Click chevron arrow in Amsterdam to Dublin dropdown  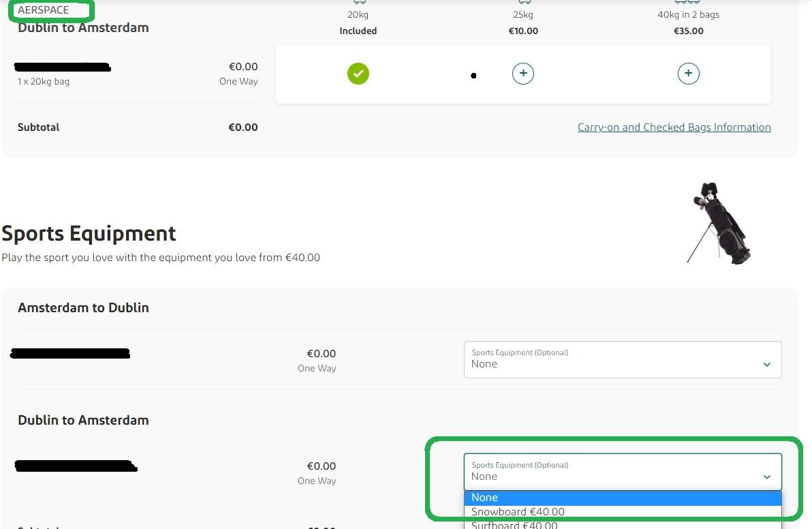tap(767, 365)
